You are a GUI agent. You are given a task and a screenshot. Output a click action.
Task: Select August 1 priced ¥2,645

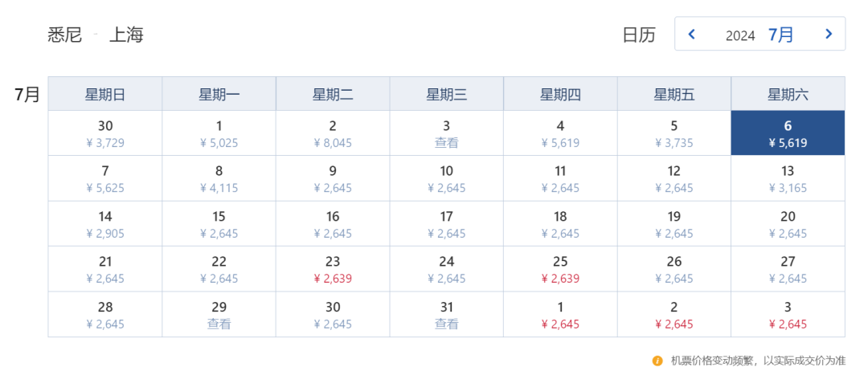[560, 314]
